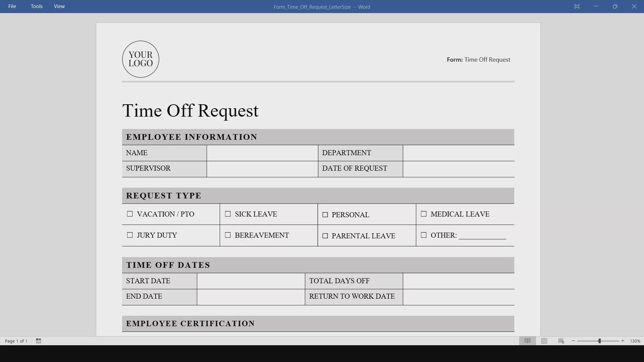Click the Page 1 of 1 indicator
The height and width of the screenshot is (362, 644).
(x=16, y=341)
